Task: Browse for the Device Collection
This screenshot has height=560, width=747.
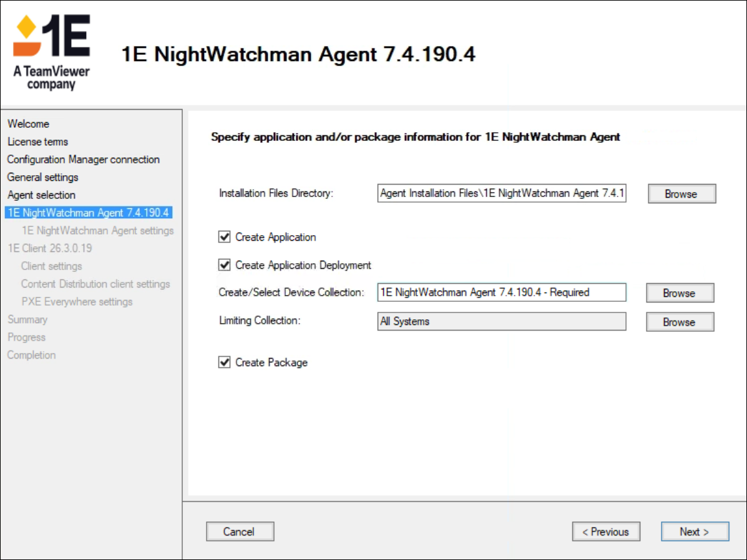Action: point(679,293)
